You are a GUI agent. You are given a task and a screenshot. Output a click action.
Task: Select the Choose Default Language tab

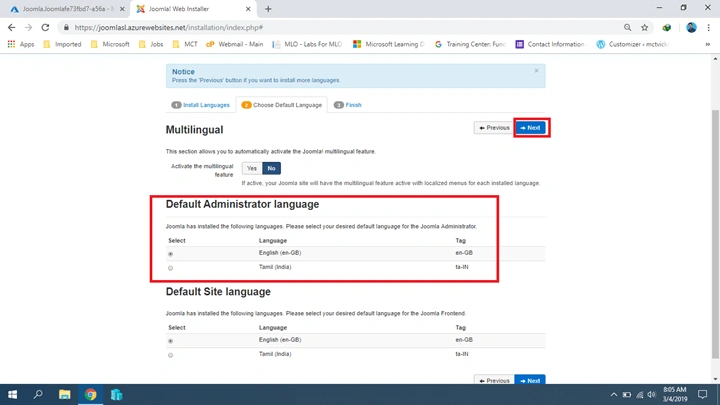(x=281, y=105)
